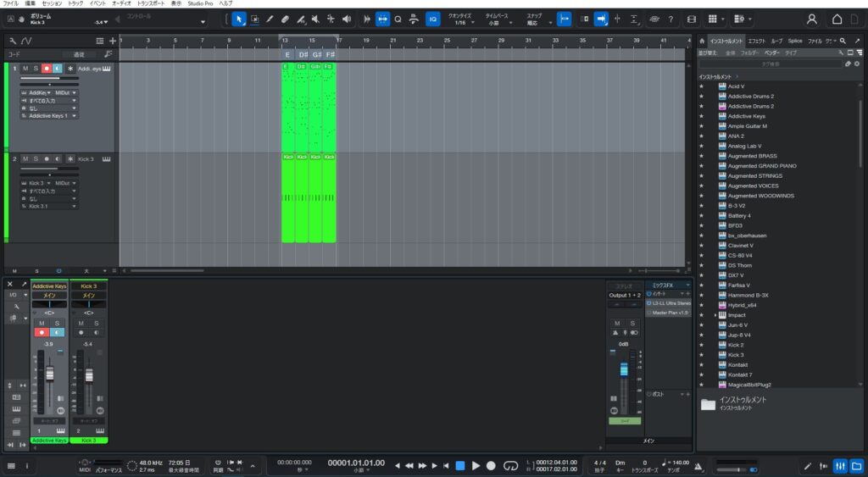
Task: Select the Listen speaker tool
Action: [345, 19]
